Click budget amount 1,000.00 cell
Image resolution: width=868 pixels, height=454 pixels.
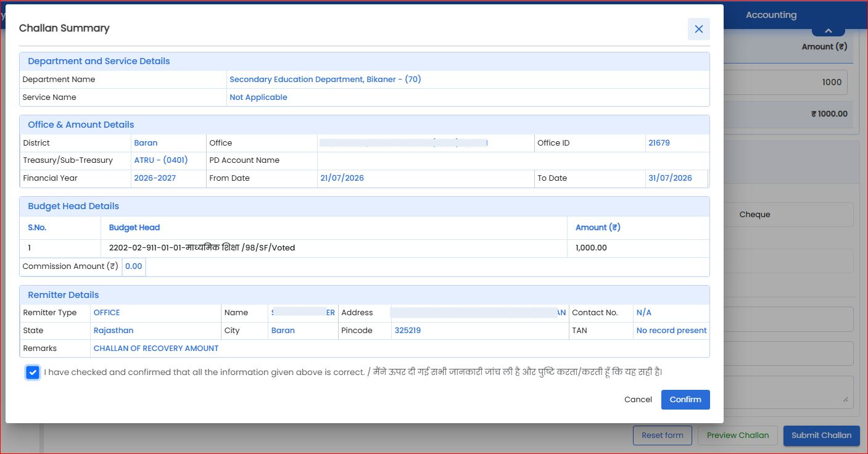pos(591,248)
